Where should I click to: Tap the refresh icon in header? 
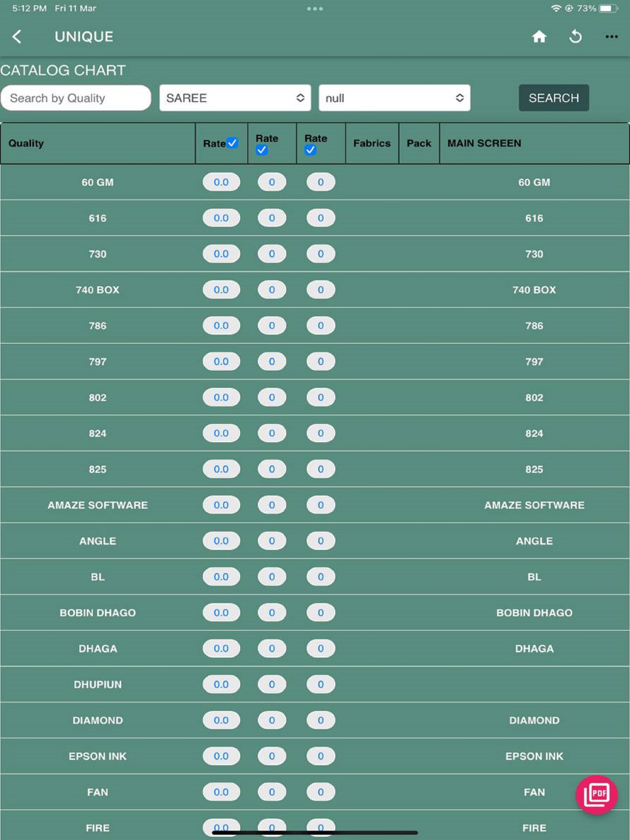tap(575, 37)
